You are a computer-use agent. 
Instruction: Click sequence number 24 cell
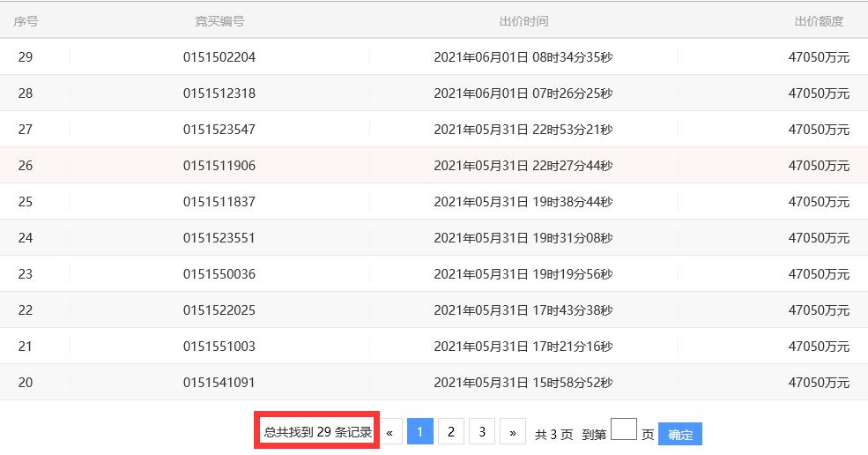[26, 238]
